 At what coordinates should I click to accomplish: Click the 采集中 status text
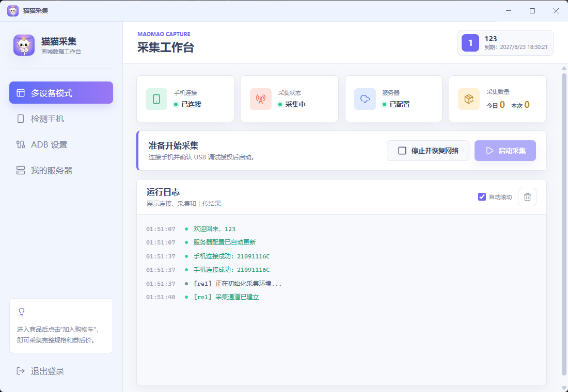click(295, 104)
